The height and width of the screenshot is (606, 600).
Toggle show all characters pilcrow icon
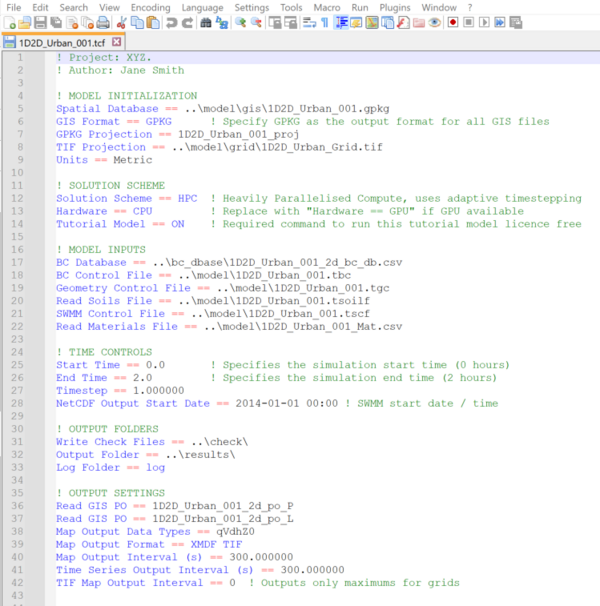[324, 22]
